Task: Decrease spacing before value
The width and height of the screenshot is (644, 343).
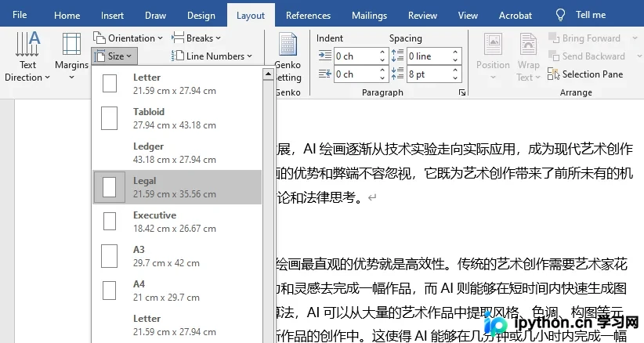Action: (455, 60)
